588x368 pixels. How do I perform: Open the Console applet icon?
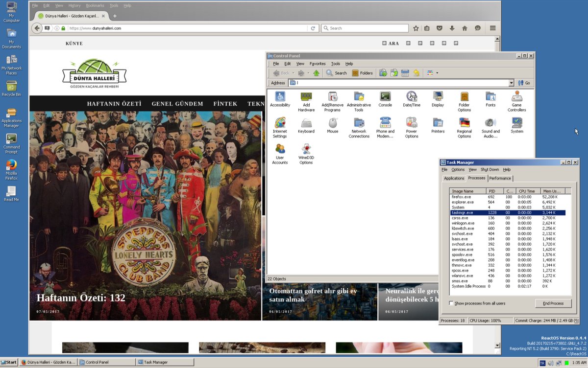click(x=385, y=99)
